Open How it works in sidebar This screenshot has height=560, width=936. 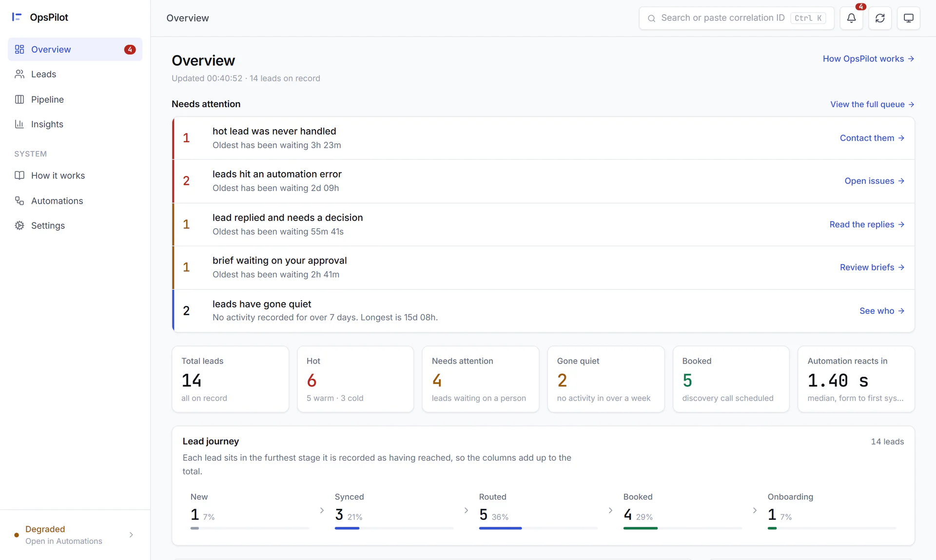click(75, 175)
